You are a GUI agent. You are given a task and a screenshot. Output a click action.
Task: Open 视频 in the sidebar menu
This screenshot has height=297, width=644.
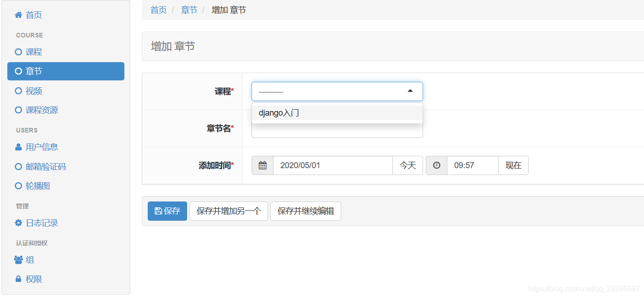tap(34, 91)
